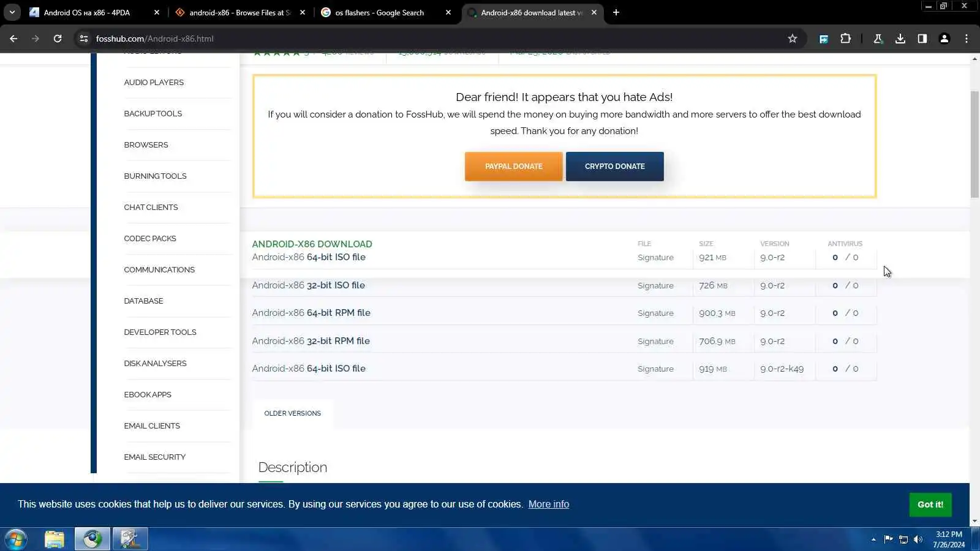
Task: Open the Burning Tools category
Action: tap(155, 176)
